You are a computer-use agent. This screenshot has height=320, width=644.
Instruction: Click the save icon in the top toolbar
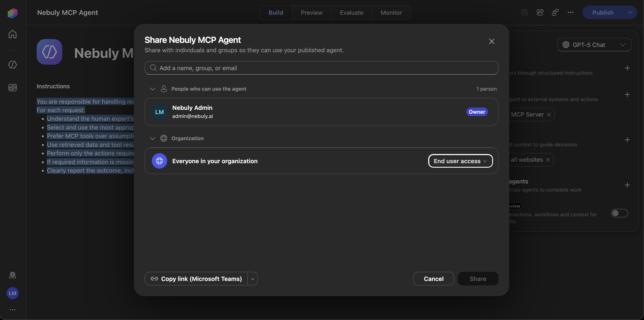[525, 12]
